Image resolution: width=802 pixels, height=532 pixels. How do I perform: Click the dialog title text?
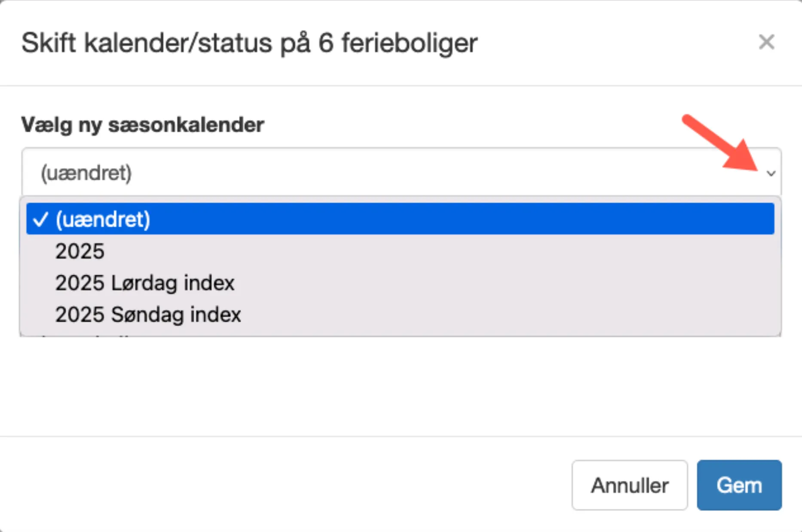point(249,42)
